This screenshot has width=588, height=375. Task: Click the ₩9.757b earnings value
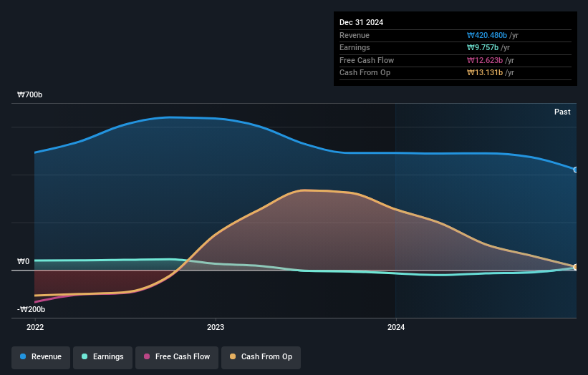point(483,47)
